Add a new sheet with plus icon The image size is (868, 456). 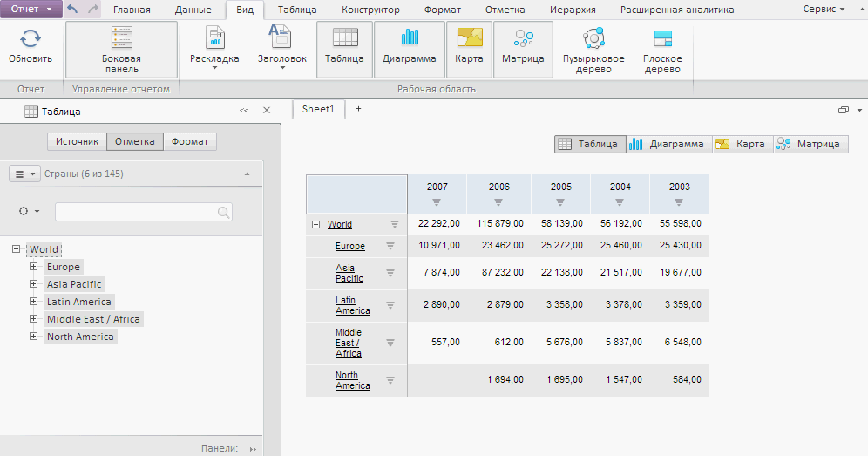[358, 109]
